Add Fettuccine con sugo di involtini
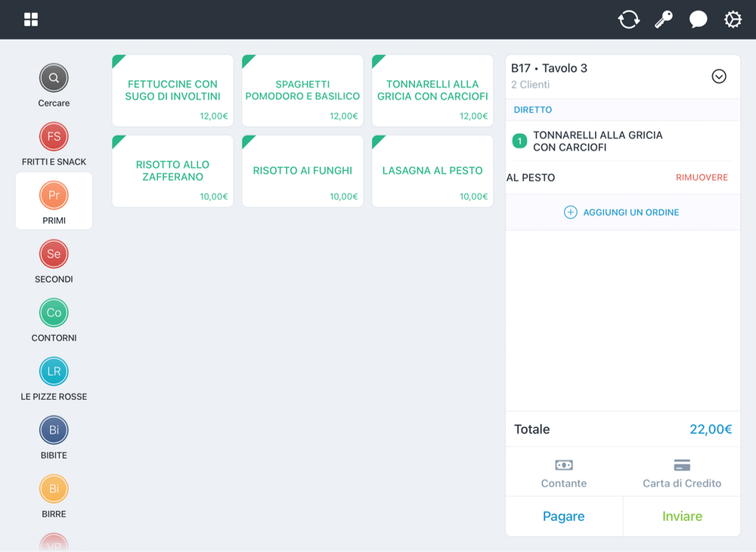 pyautogui.click(x=172, y=91)
